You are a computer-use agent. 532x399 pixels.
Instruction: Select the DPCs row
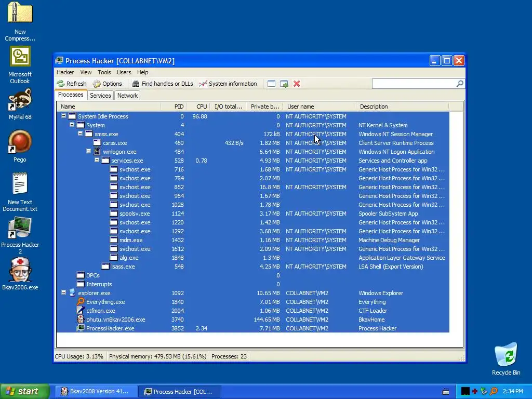click(x=253, y=275)
